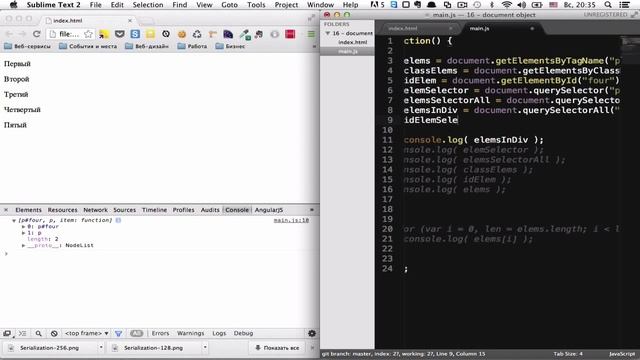
Task: Switch to the Timeline DevTools tab
Action: [x=154, y=210]
